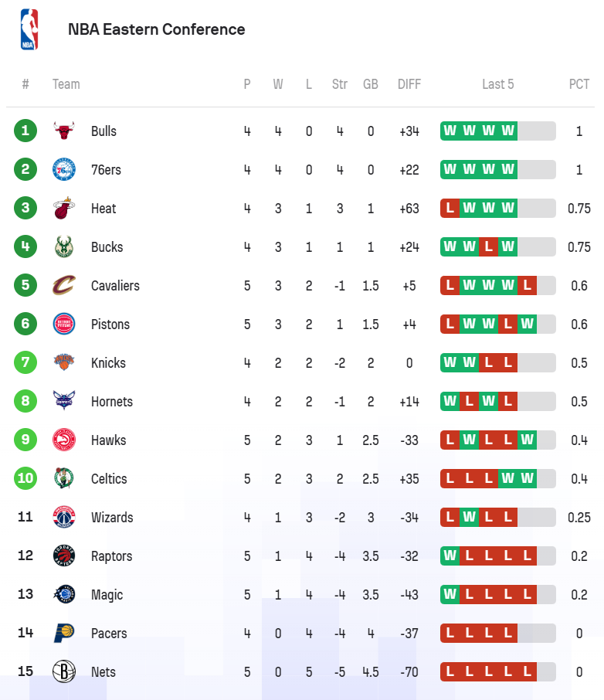Click the Pistons team logo

[x=64, y=324]
